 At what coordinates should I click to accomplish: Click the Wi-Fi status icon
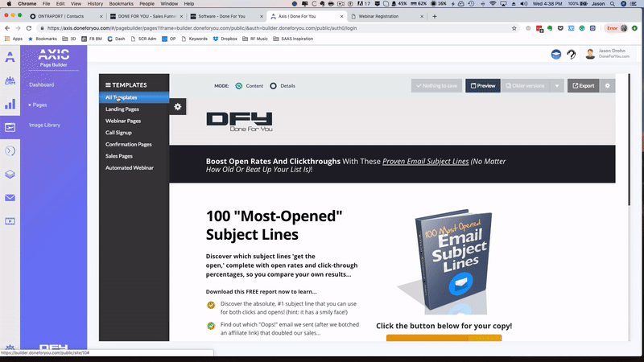point(493,4)
